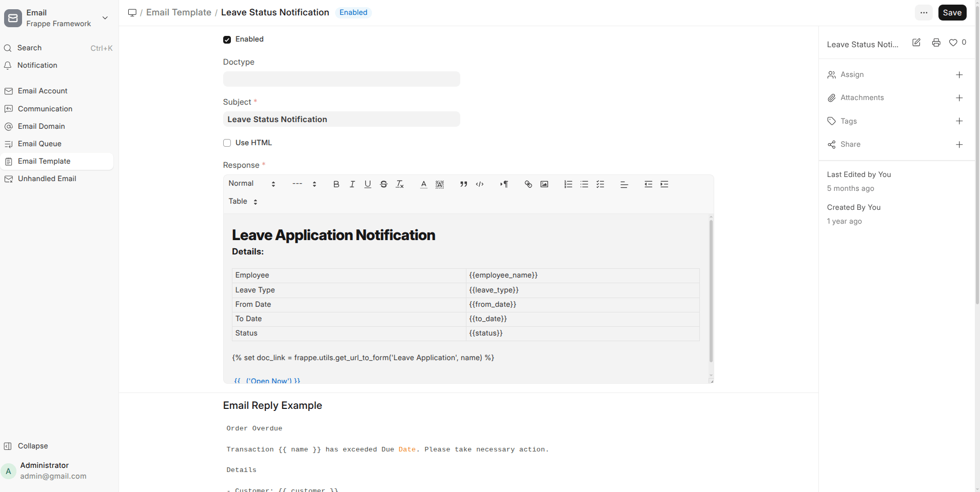
Task: Enable the Use HTML checkbox
Action: coord(227,143)
